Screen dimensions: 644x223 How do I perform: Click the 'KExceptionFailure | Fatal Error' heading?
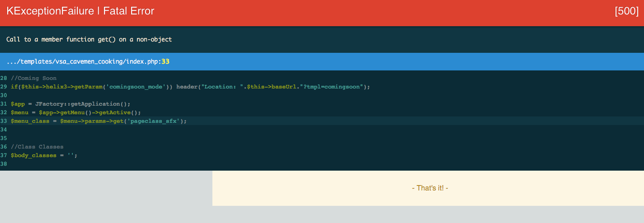pos(80,11)
